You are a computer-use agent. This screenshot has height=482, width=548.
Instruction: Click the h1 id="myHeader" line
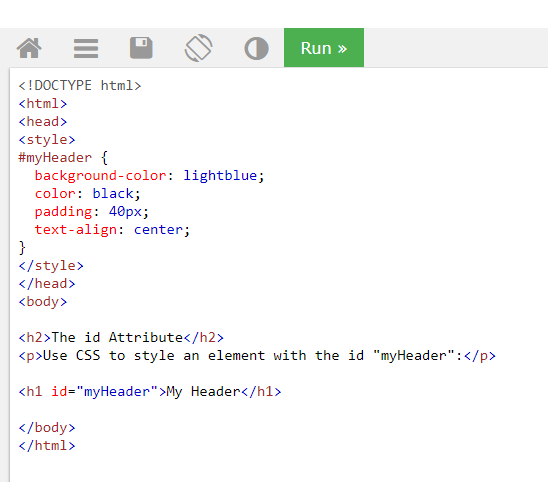(x=150, y=392)
